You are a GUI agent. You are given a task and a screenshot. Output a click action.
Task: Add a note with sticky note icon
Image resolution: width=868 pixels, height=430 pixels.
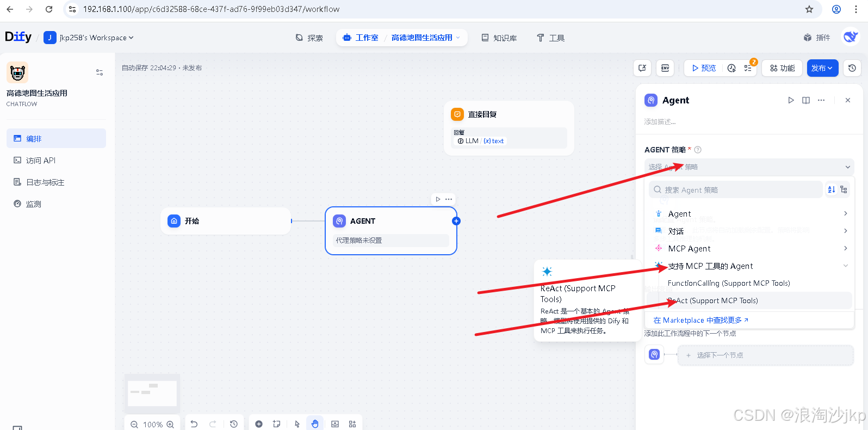pos(276,424)
